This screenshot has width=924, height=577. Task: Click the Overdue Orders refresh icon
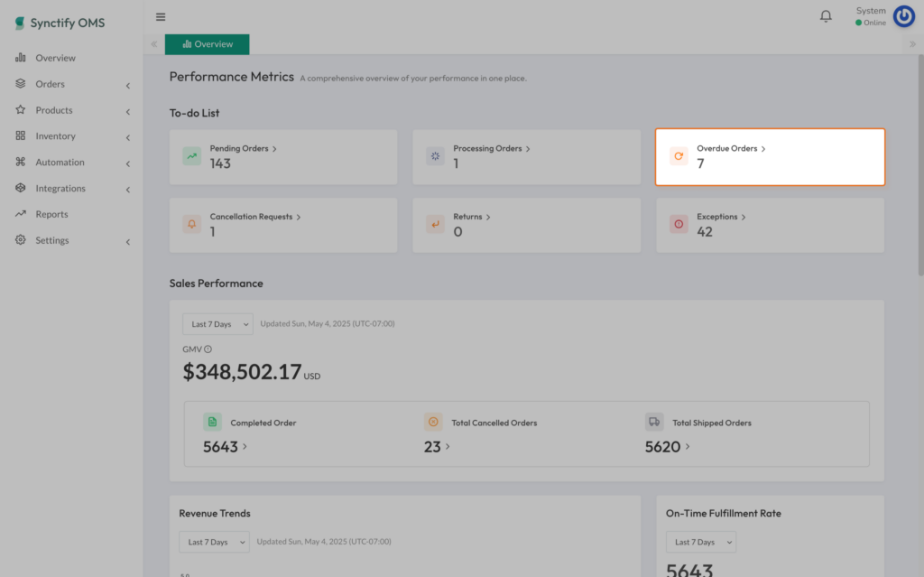(x=679, y=155)
